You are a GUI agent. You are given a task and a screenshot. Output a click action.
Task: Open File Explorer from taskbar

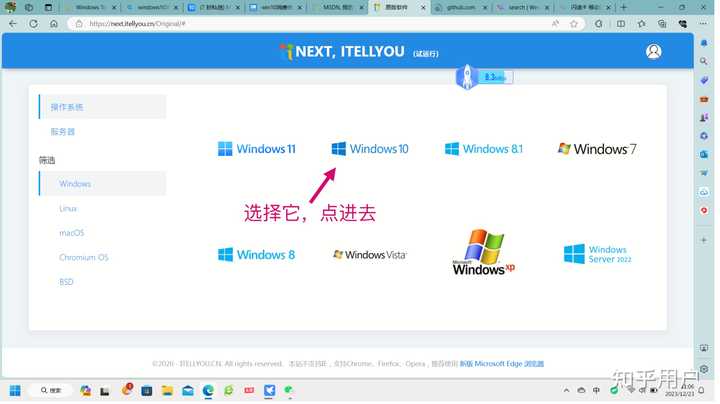pyautogui.click(x=167, y=391)
